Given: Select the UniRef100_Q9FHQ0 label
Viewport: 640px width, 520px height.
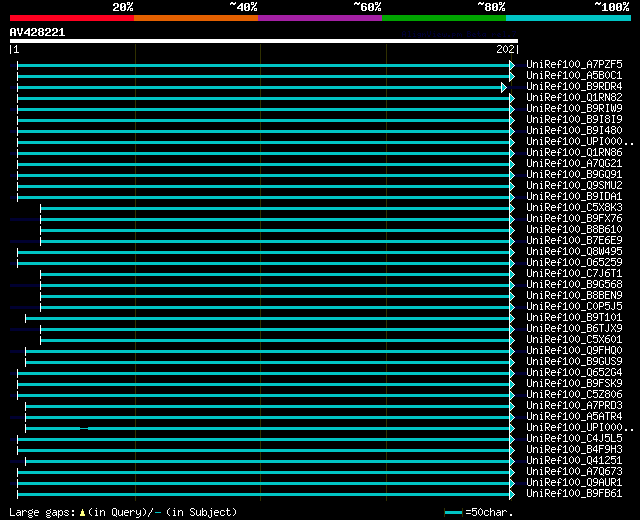Looking at the screenshot, I should (x=574, y=351).
